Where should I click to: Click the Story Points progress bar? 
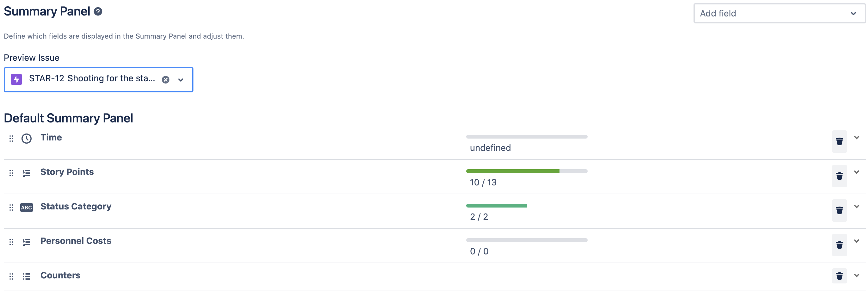click(526, 171)
